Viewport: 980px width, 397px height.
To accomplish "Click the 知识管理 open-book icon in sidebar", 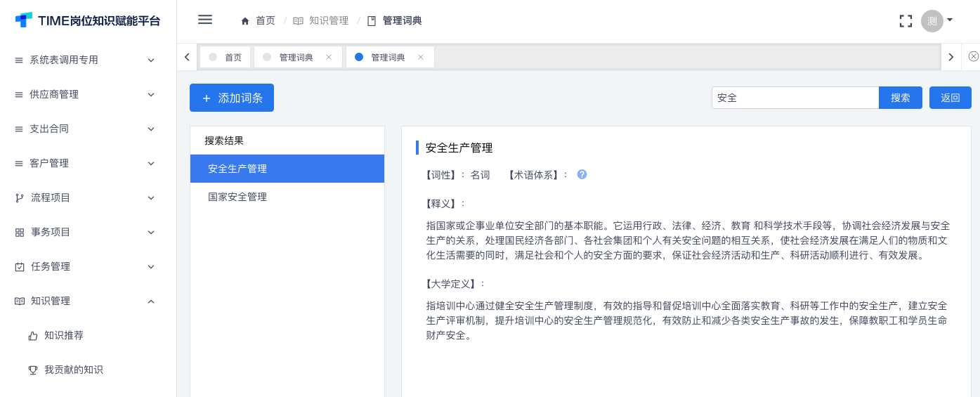I will (20, 301).
